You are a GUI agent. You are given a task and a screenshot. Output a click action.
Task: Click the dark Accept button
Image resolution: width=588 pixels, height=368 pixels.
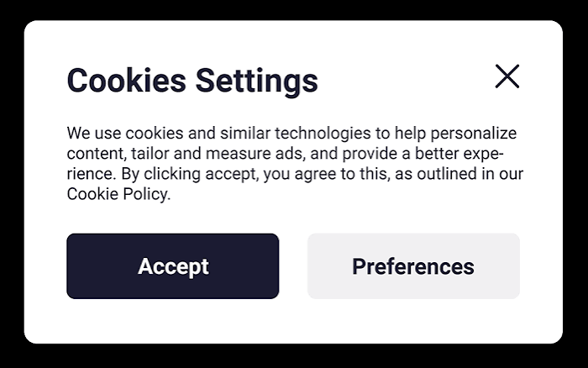173,266
